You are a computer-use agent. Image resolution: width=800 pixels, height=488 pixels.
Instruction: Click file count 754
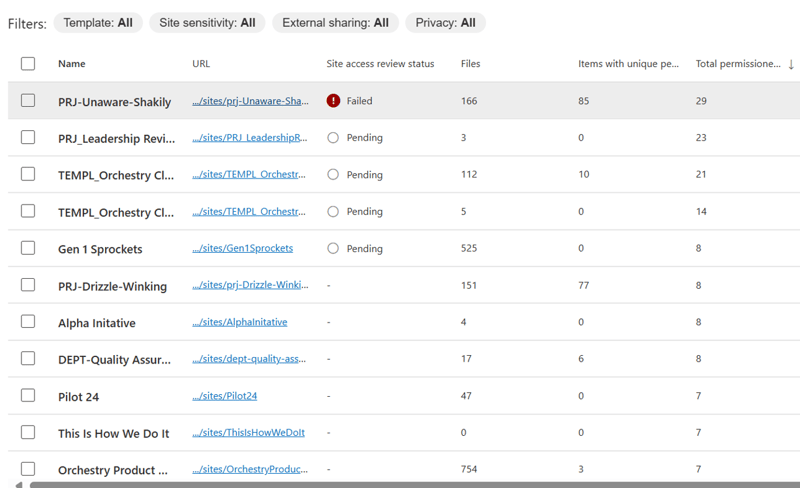(469, 469)
